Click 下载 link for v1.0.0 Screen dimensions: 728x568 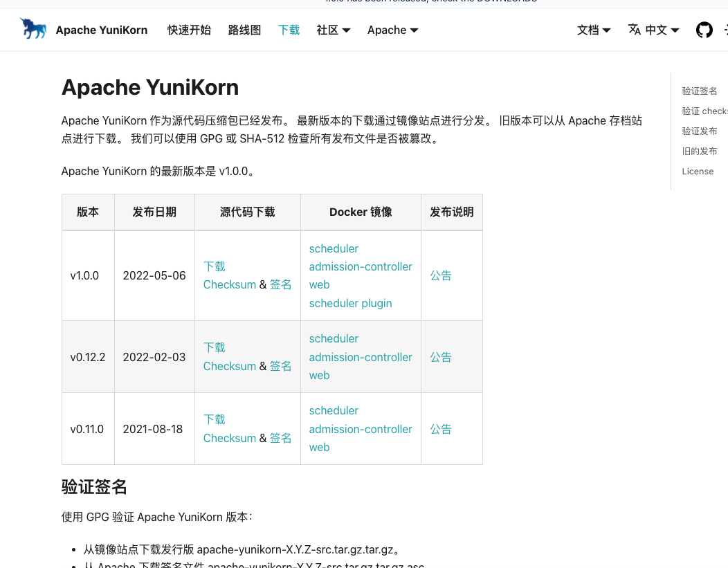(x=214, y=266)
